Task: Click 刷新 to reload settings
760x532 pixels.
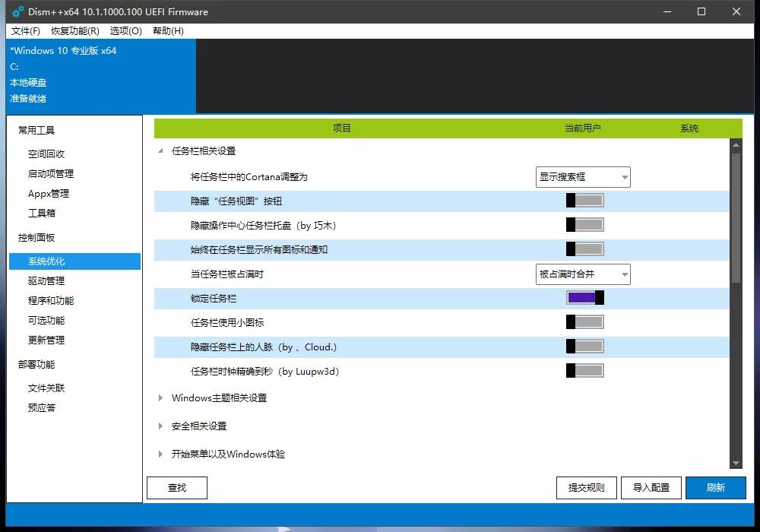Action: [x=715, y=487]
